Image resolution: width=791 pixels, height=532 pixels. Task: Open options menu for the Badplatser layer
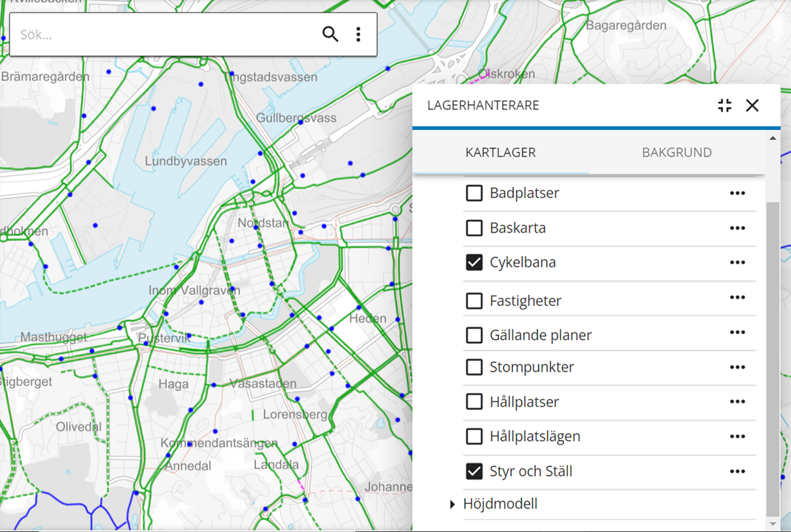click(737, 193)
